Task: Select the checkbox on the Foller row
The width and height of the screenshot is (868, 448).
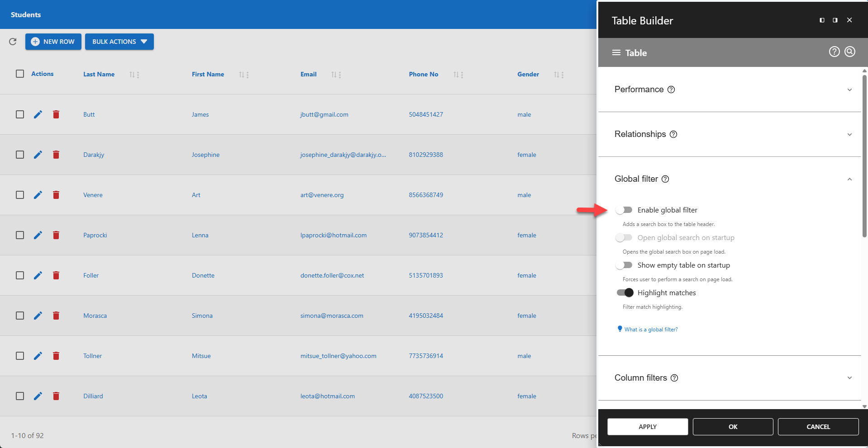Action: [20, 275]
